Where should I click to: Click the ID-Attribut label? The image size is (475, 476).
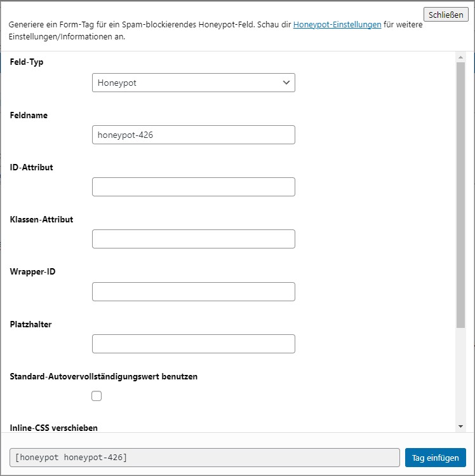pyautogui.click(x=32, y=167)
